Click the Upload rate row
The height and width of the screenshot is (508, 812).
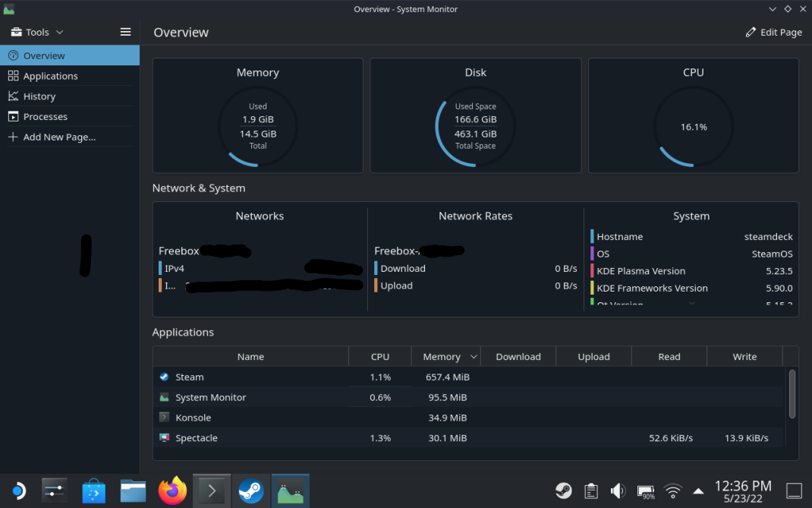475,285
